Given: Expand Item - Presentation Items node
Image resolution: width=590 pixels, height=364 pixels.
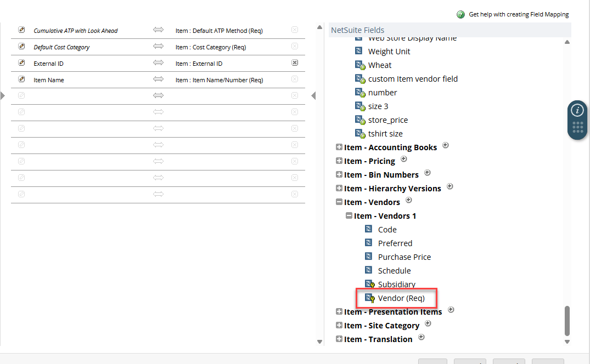Looking at the screenshot, I should [339, 312].
